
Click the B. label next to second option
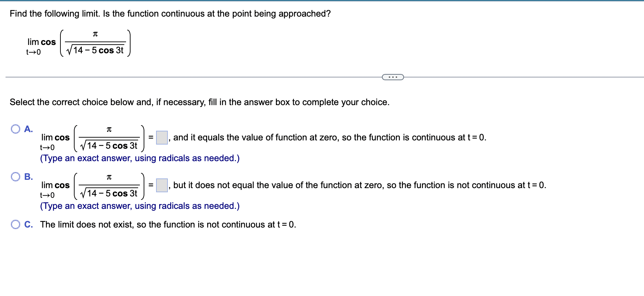(x=28, y=176)
